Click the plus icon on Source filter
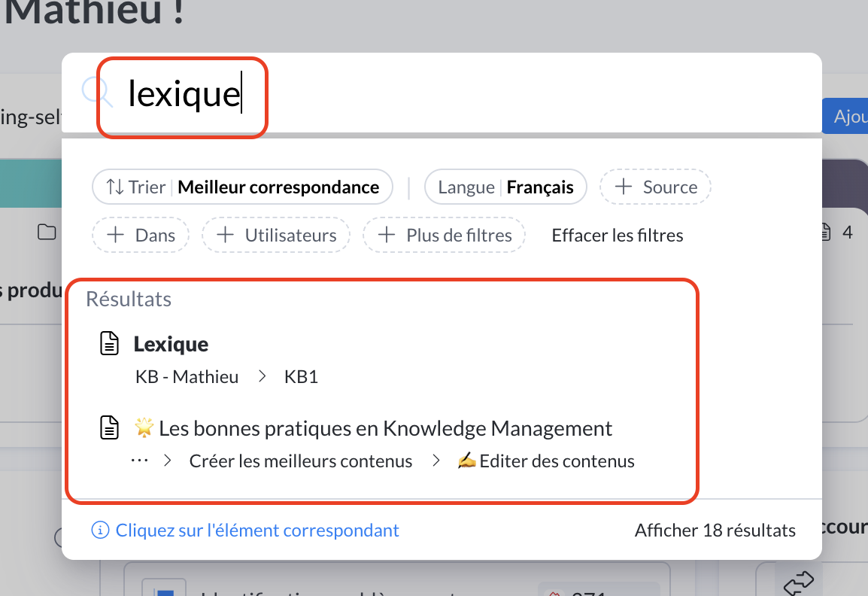868x596 pixels. click(x=623, y=187)
